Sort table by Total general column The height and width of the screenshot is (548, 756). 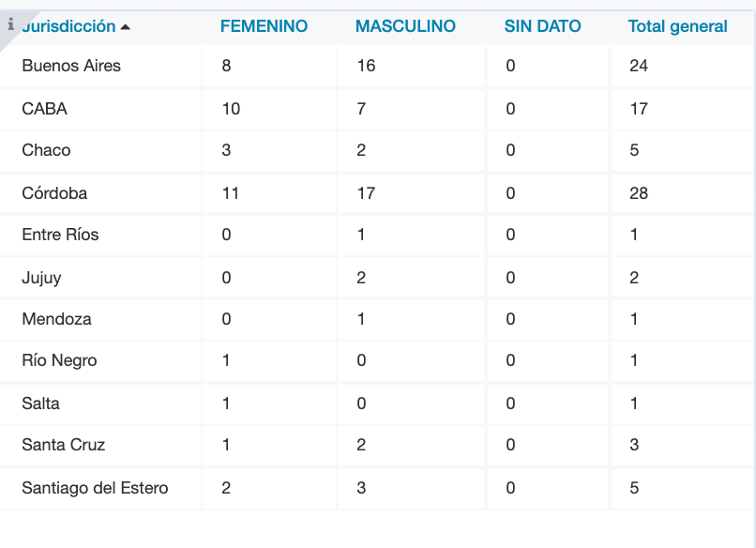click(677, 26)
